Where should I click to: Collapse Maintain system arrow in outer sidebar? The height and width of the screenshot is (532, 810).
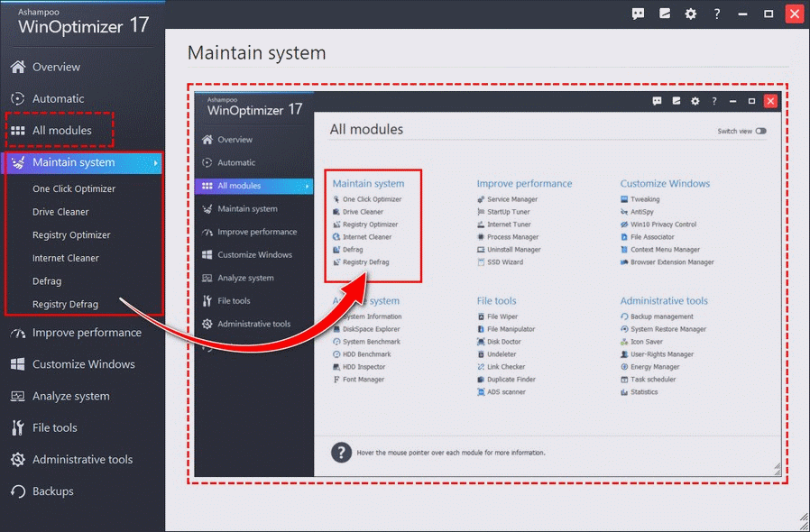(x=155, y=162)
